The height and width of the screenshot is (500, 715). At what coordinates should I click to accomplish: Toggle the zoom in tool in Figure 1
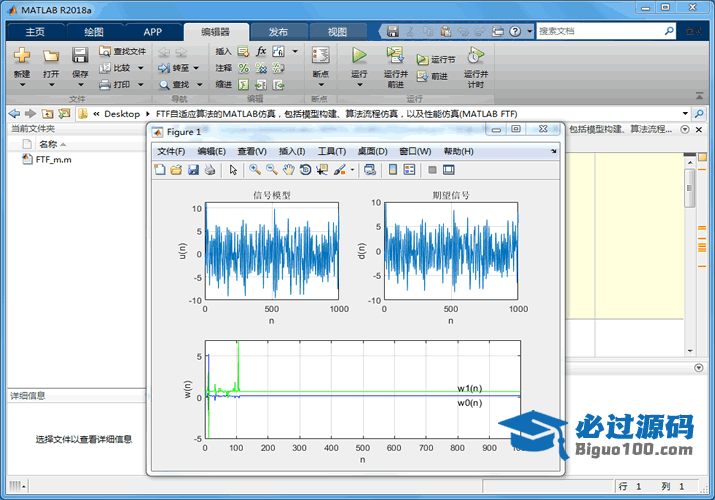coord(255,170)
